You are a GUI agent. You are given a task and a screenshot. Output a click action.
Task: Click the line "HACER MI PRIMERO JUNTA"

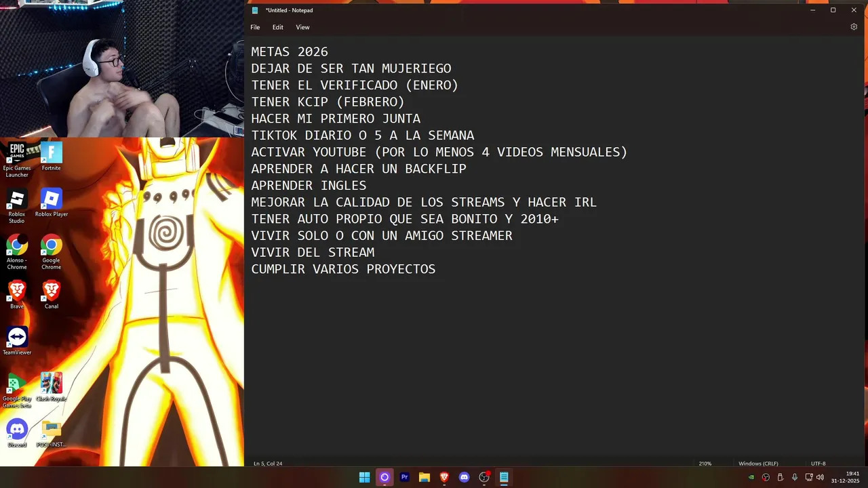point(336,119)
